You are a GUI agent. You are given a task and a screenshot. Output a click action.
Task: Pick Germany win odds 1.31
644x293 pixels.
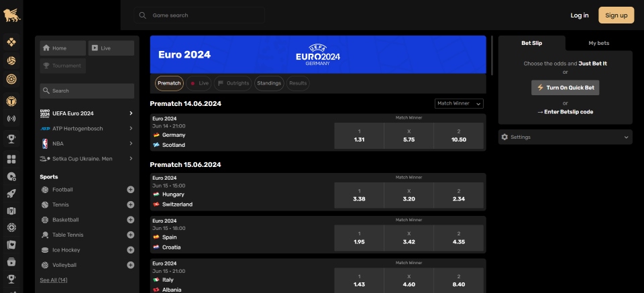[x=359, y=135]
